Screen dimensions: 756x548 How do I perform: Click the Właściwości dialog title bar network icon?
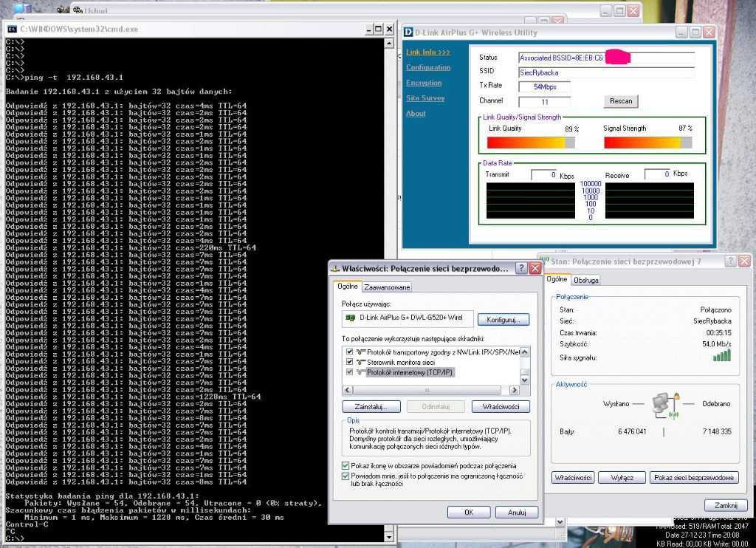tap(335, 268)
